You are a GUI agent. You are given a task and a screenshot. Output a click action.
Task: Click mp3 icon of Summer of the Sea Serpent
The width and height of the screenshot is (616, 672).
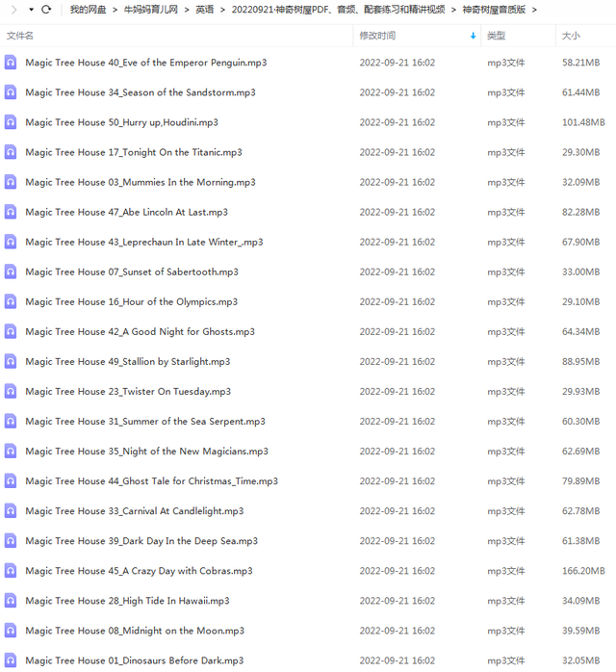tap(11, 421)
